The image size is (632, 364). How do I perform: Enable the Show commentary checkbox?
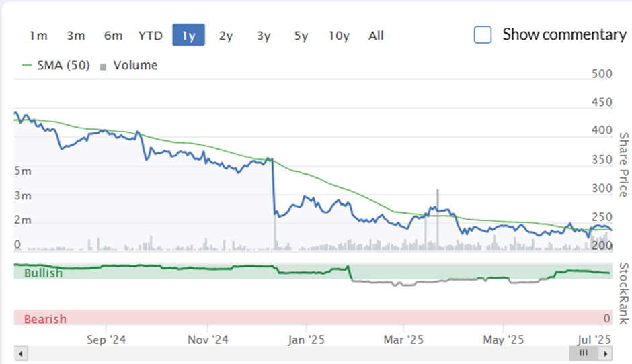[483, 35]
